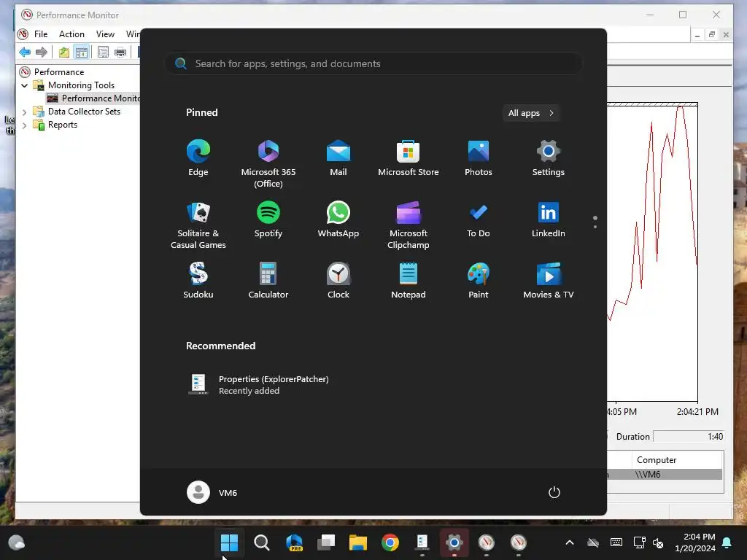The image size is (747, 560).
Task: Open weather widget on taskbar
Action: (x=17, y=542)
